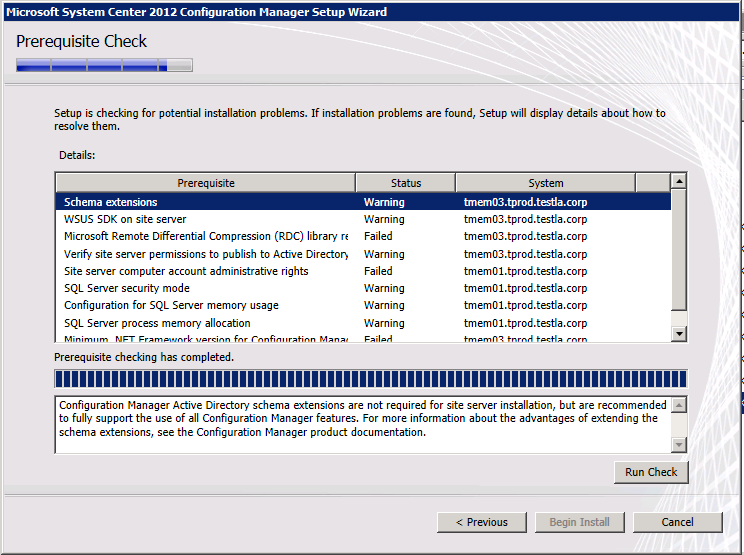744x555 pixels.
Task: Click the system name in the WSUS SDK row
Action: (525, 219)
